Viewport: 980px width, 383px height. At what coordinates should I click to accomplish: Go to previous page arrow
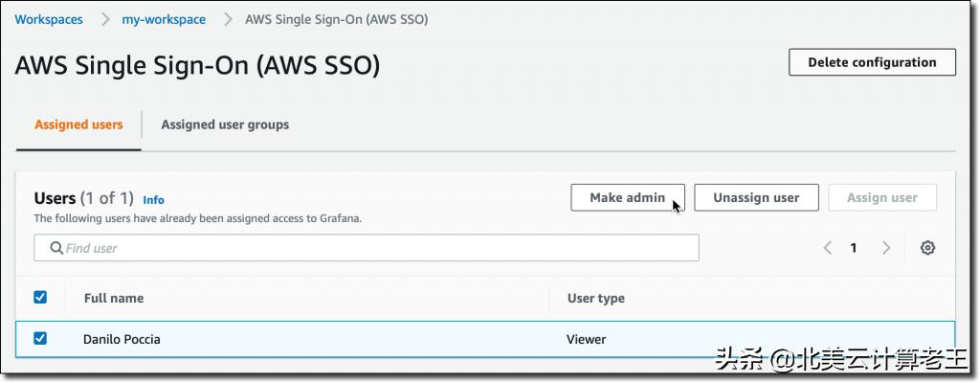click(x=828, y=248)
